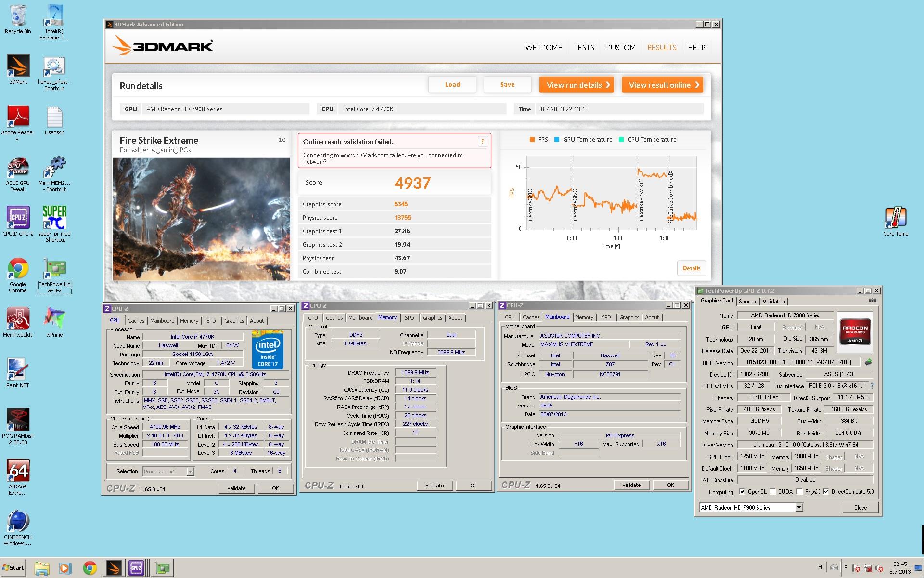Toggle the DirectCompute 5.0 checkbox
Screen dimensions: 924x578
[x=826, y=492]
